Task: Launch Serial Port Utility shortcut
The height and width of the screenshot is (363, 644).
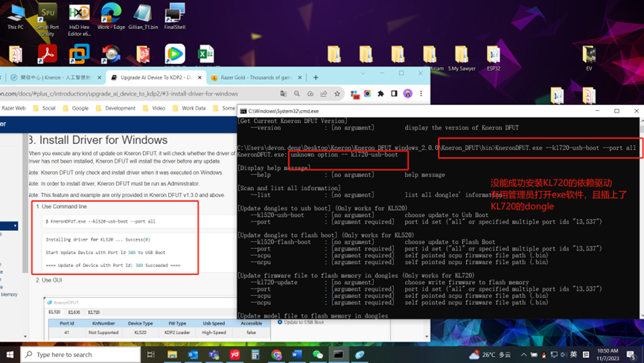Action: pyautogui.click(x=47, y=19)
